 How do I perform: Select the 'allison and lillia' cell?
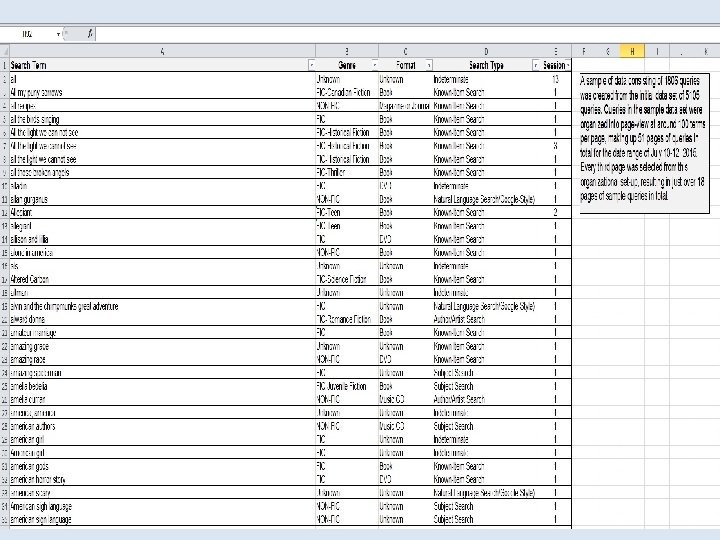click(163, 239)
